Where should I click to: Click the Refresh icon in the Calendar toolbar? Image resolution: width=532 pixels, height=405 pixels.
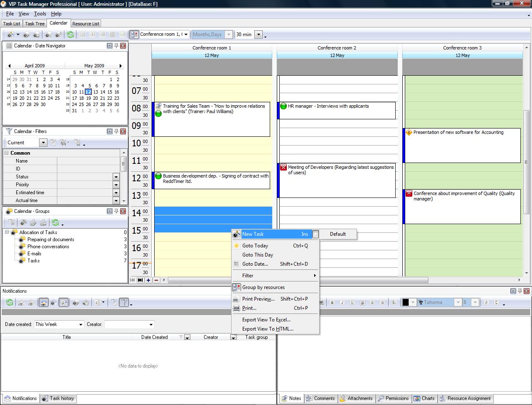70,35
